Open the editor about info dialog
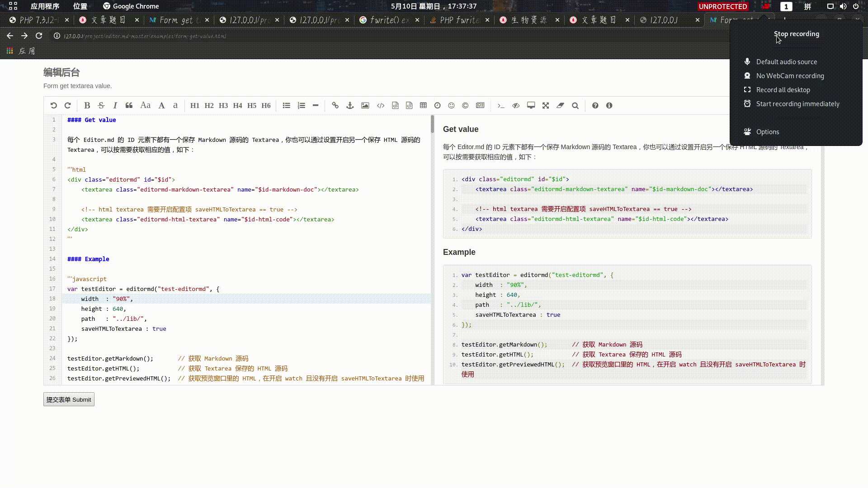868x488 pixels. click(x=609, y=105)
